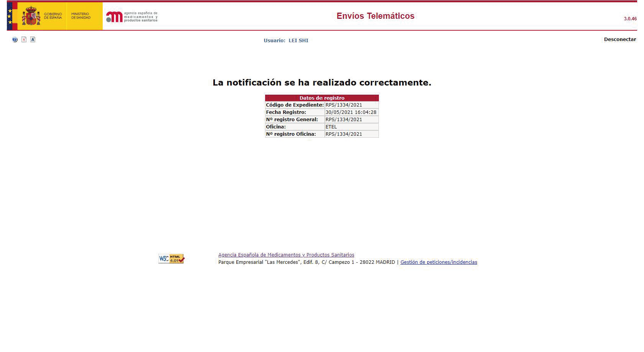The image size is (644, 352).
Task: Click the large blue 'A' text size icon
Action: coord(33,39)
